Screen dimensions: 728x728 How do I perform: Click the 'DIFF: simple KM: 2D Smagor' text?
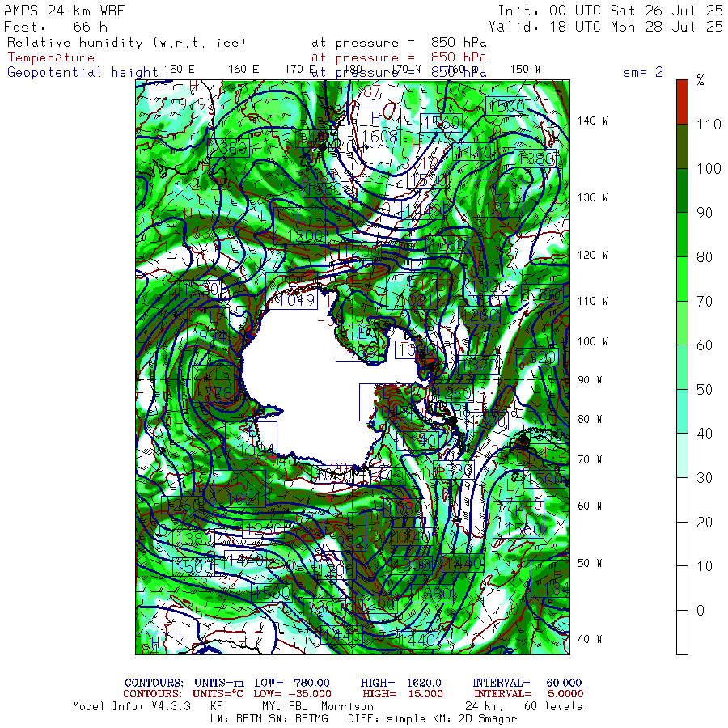click(x=432, y=719)
